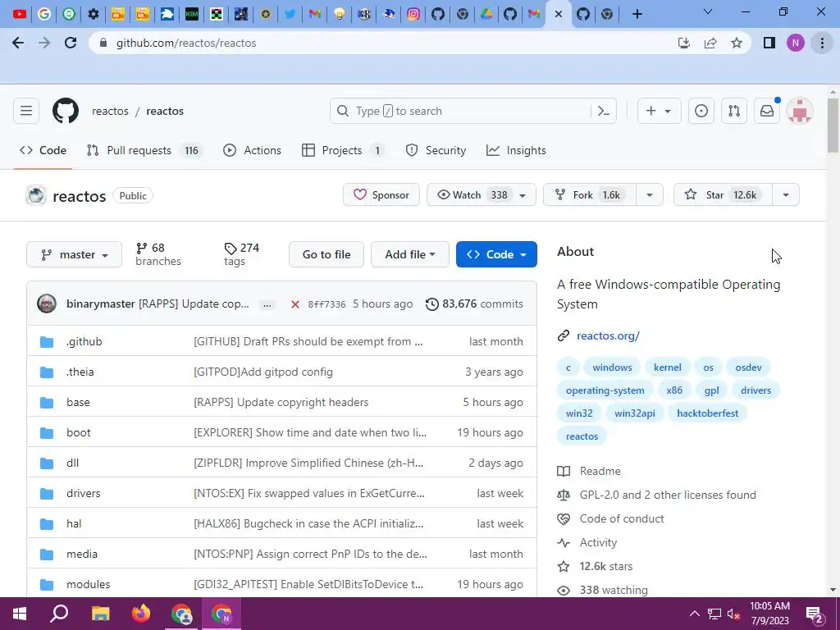Open the Readme link in About

[x=600, y=472]
